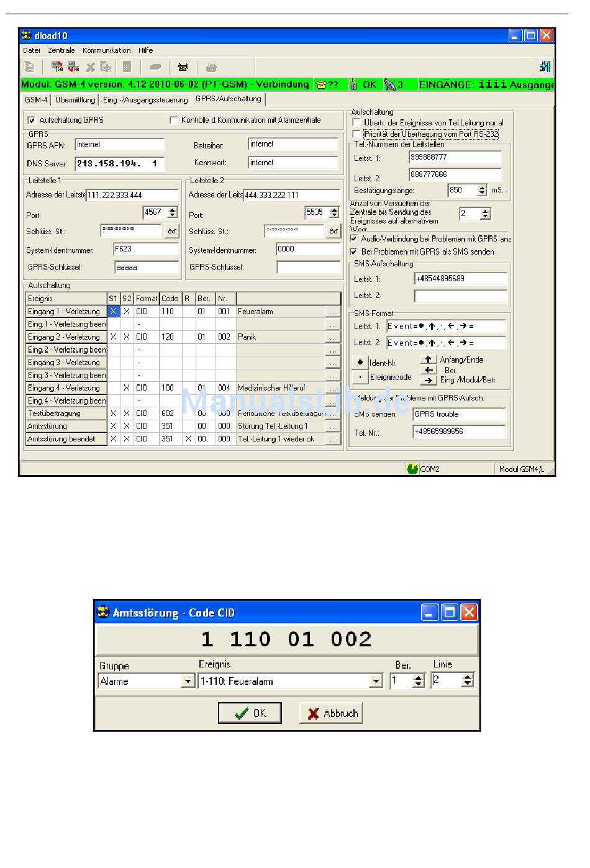Tick Übertr. der Ereignisse von Tel.Leitung checkbox
The height and width of the screenshot is (868, 590).
[x=356, y=123]
